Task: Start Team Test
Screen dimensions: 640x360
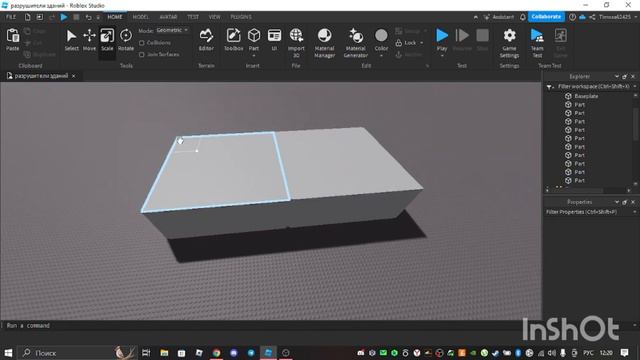Action: (x=537, y=43)
